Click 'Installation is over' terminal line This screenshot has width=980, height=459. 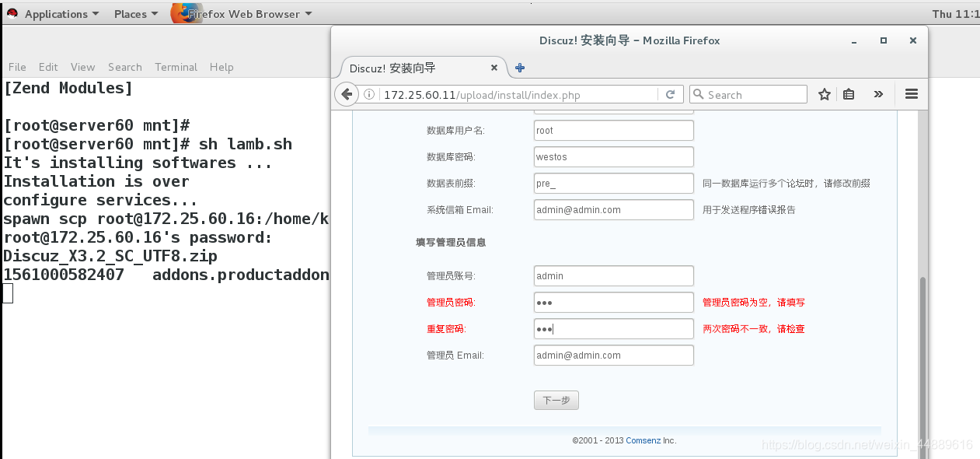(x=96, y=181)
